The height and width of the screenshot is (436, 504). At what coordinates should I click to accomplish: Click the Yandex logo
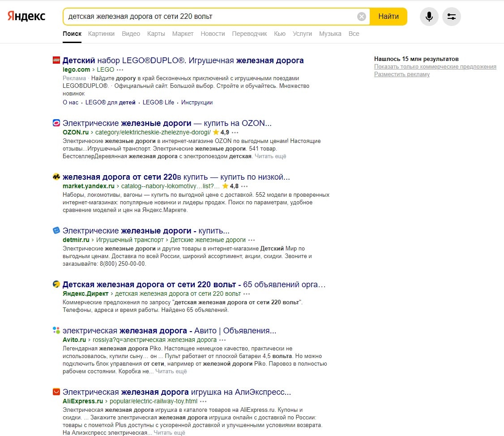pos(26,16)
